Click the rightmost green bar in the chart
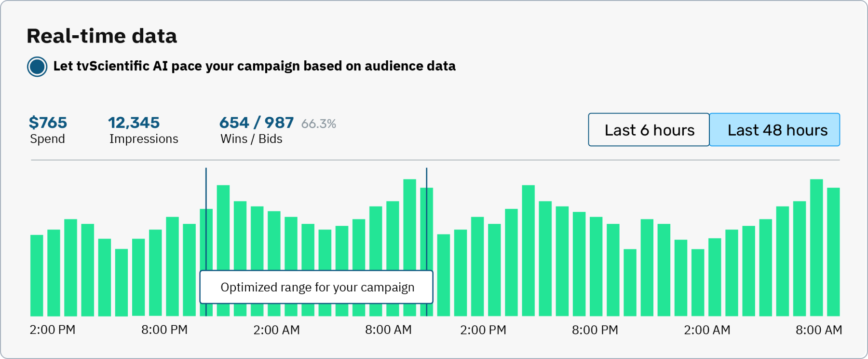 coord(833,251)
